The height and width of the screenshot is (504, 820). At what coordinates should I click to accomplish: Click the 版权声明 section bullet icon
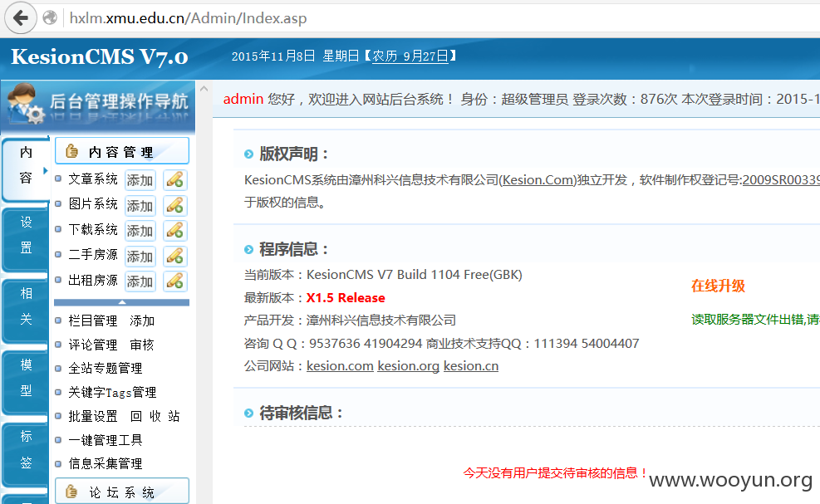(249, 154)
